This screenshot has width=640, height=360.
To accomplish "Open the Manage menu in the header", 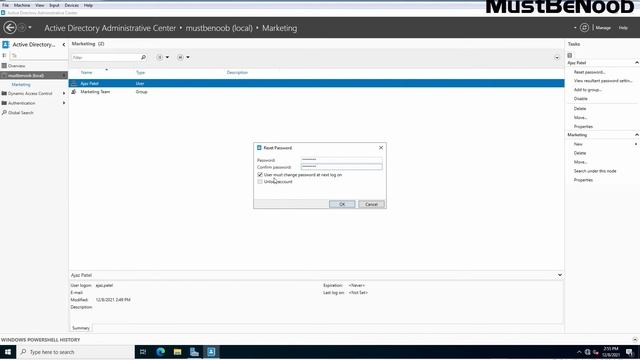I will click(603, 28).
